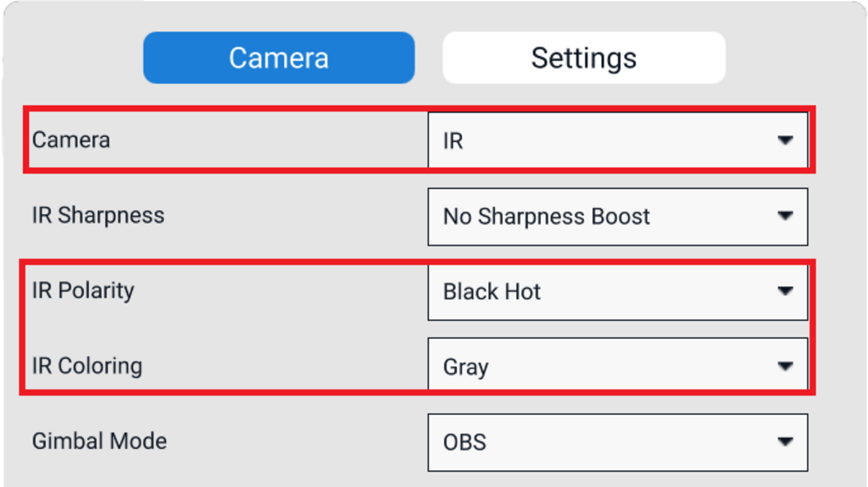Click the Gimbal Mode dropdown arrow icon

(x=785, y=442)
